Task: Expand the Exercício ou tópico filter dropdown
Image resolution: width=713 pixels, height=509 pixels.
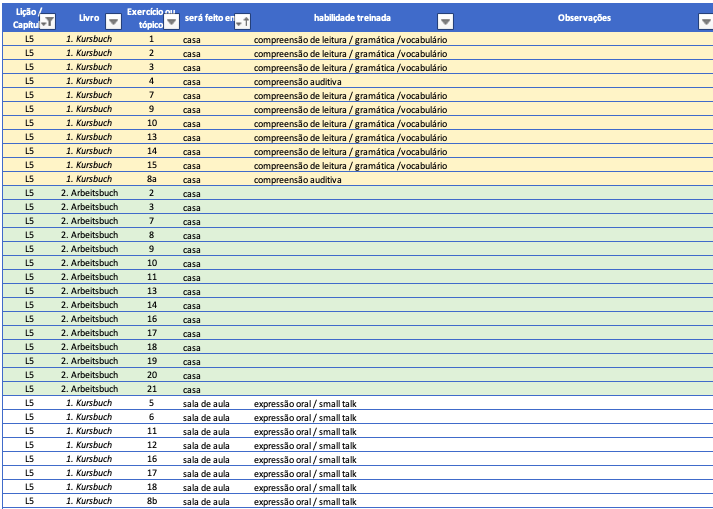Action: point(171,21)
